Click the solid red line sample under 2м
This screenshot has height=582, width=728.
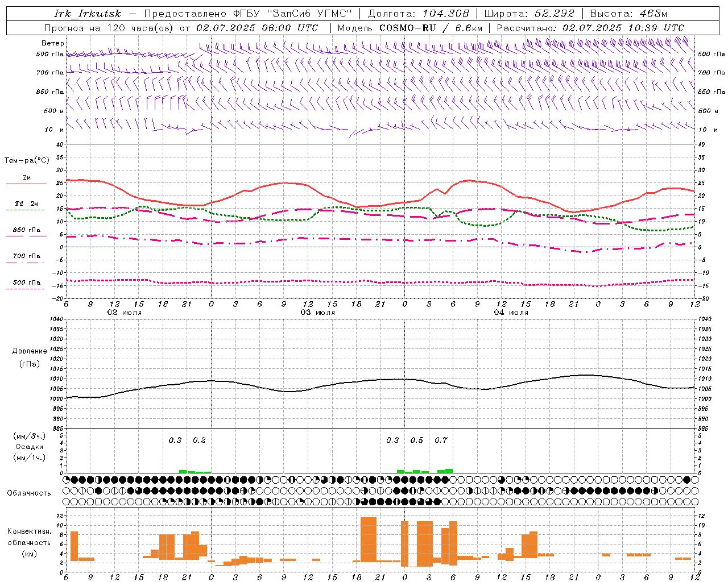pos(26,184)
